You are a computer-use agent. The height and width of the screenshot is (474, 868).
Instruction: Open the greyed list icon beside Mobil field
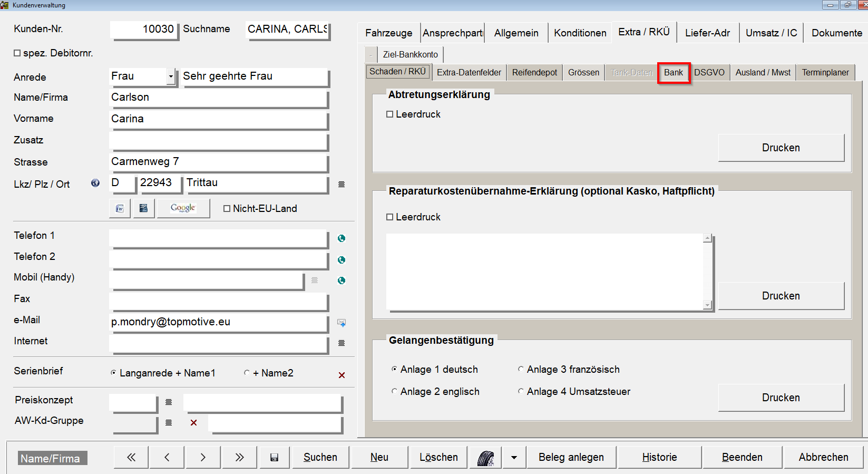[x=315, y=280]
